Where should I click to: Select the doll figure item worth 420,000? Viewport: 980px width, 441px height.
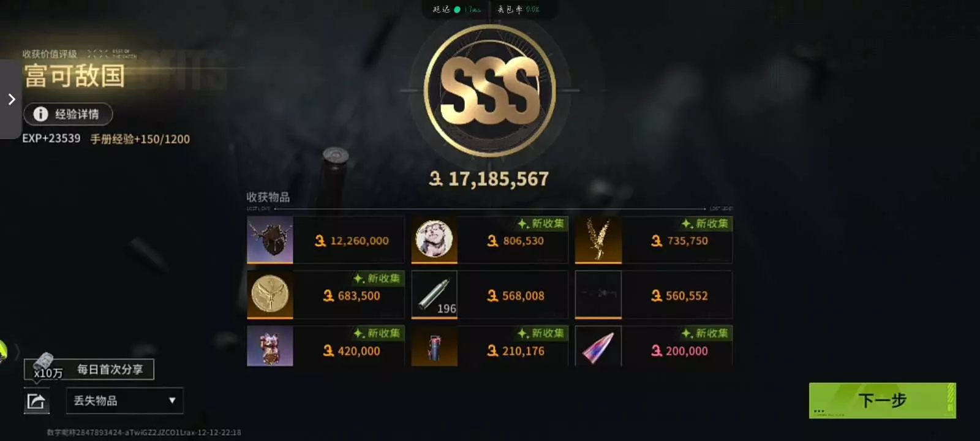coord(269,346)
